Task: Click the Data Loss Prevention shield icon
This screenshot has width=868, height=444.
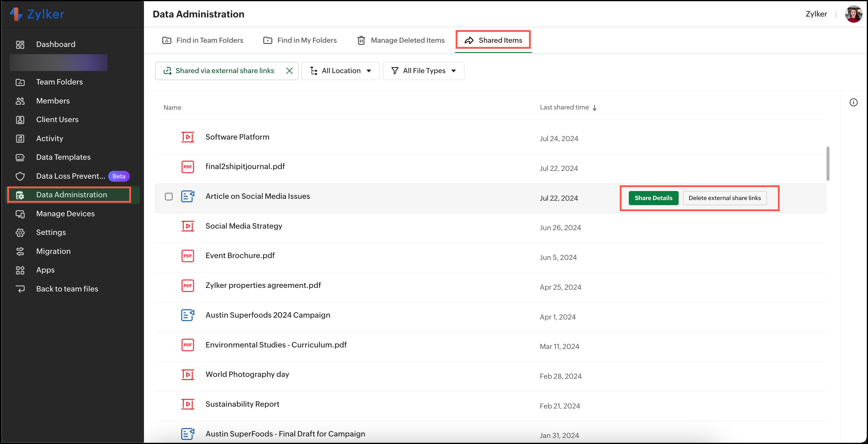Action: [x=20, y=176]
